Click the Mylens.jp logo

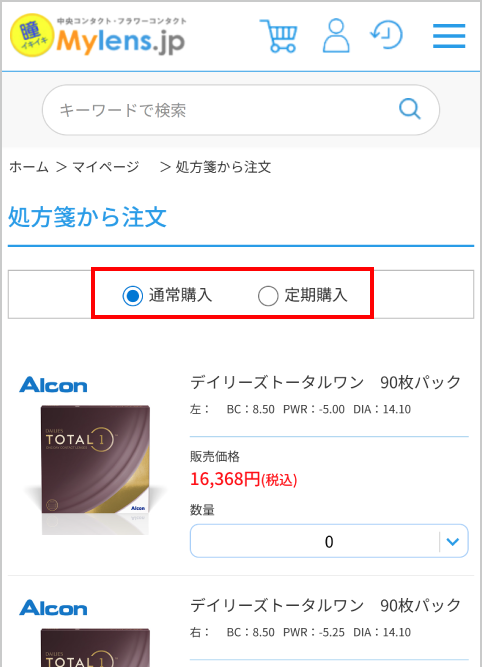(98, 36)
